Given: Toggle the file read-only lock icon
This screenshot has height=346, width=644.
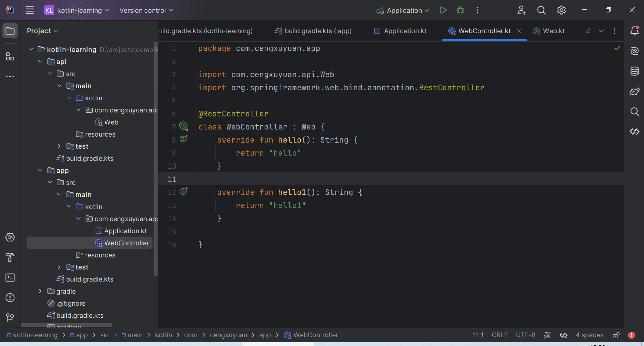Looking at the screenshot, I should click(x=616, y=335).
